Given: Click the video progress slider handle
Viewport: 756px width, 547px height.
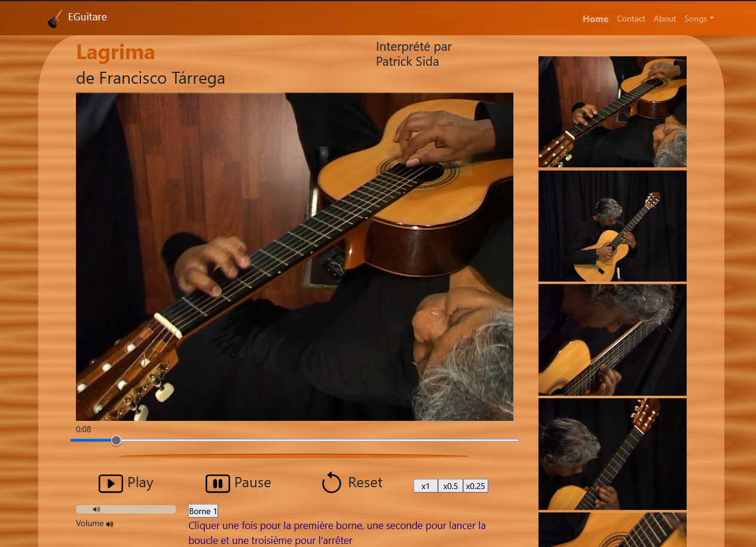Looking at the screenshot, I should pyautogui.click(x=117, y=441).
